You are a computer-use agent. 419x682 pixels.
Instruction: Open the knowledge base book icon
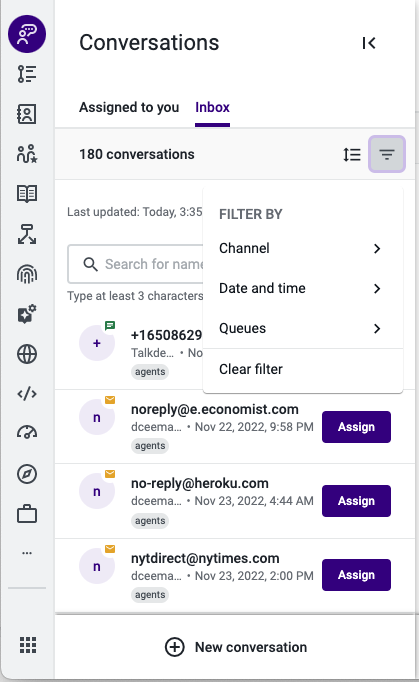pos(27,194)
